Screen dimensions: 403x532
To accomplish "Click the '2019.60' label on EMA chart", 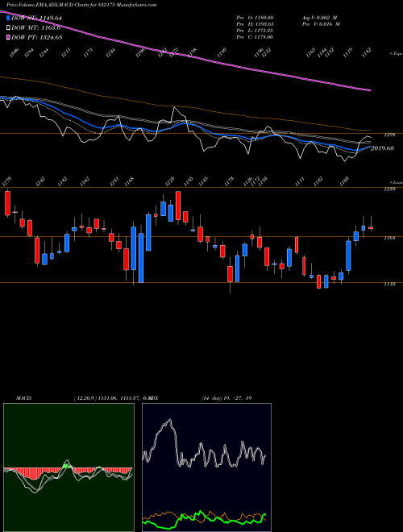I will [383, 148].
